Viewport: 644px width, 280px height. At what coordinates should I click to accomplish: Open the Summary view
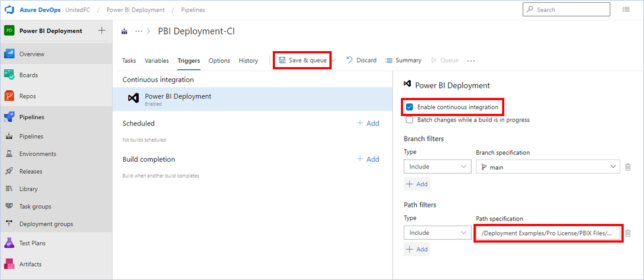403,61
